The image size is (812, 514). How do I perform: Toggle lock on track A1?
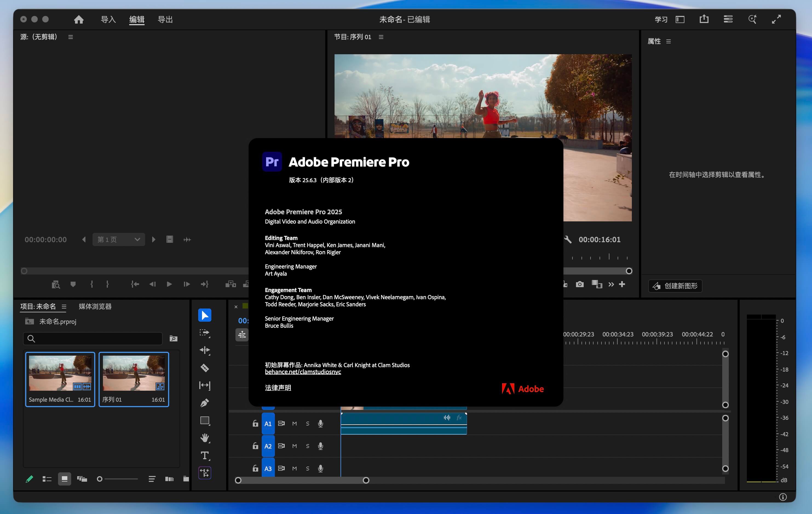click(x=255, y=424)
